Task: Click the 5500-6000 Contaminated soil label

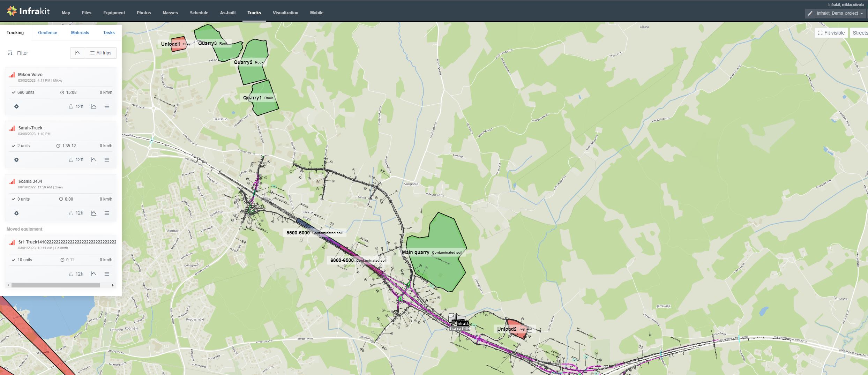Action: (x=314, y=233)
